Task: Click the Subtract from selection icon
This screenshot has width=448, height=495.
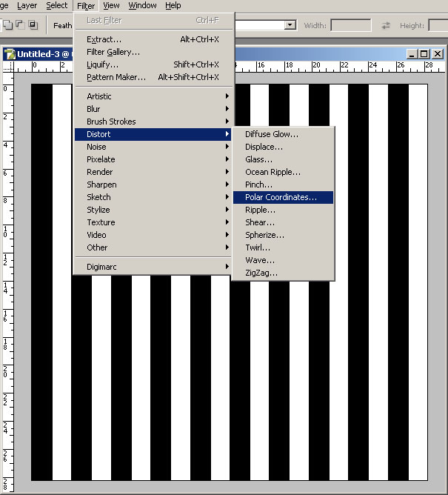Action: (20, 24)
